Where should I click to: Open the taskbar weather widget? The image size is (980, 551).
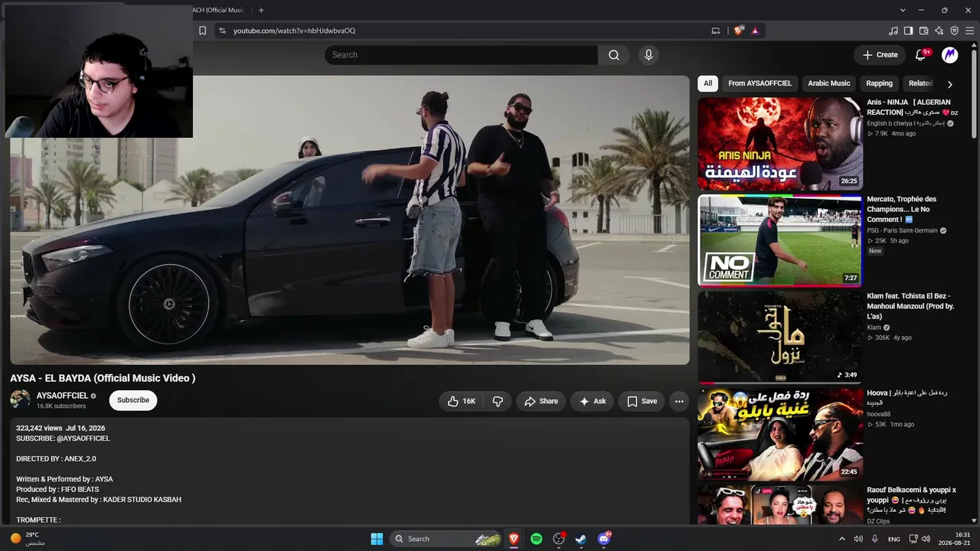coord(28,539)
